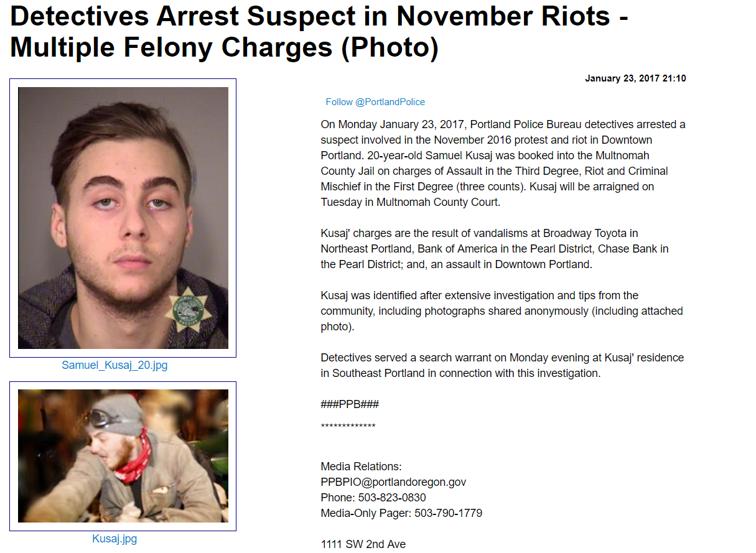
Task: Click the January 23, 2017 21:10 timestamp
Action: coord(635,78)
